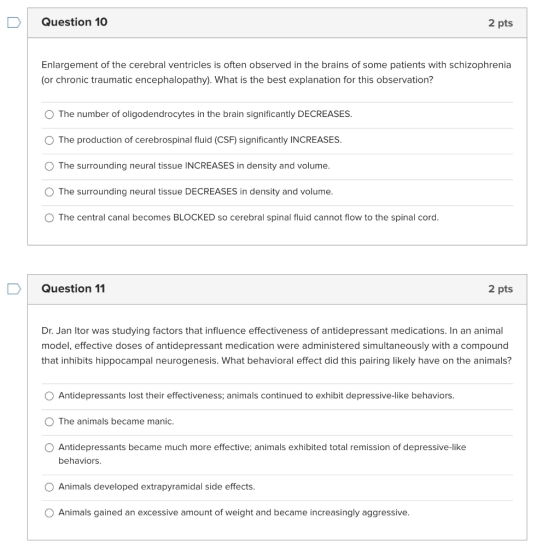Click the cerebral ventricles question prompt text
This screenshot has height=548, width=560.
[276, 72]
